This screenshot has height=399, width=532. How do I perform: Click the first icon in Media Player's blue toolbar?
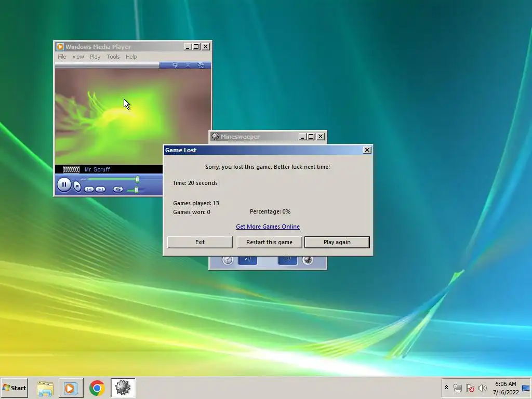click(175, 65)
